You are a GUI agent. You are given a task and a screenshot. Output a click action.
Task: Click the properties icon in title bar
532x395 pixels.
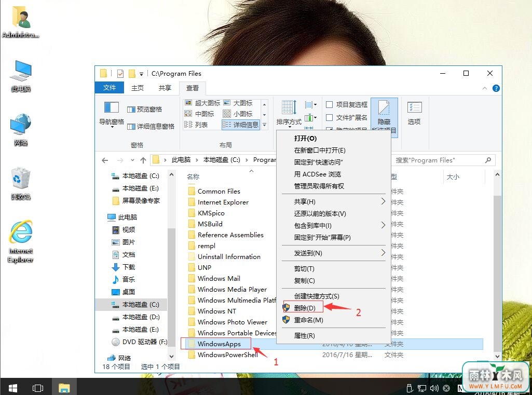point(120,73)
